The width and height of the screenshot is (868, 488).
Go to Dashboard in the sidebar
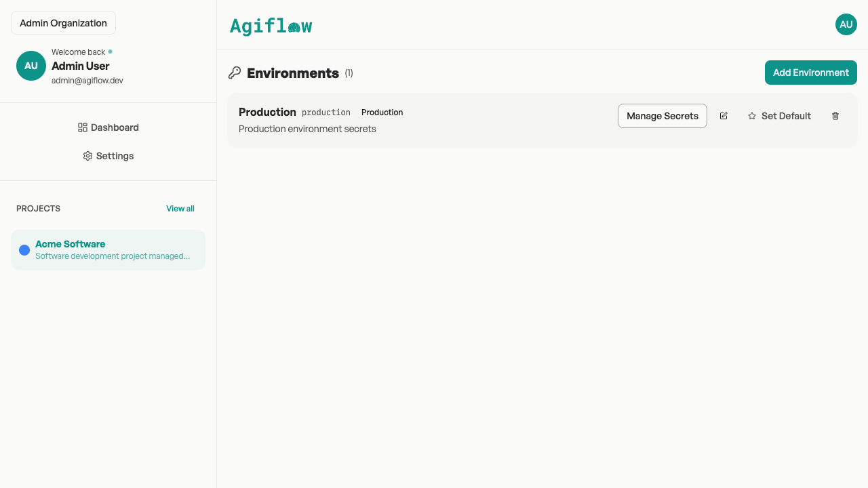pyautogui.click(x=108, y=127)
